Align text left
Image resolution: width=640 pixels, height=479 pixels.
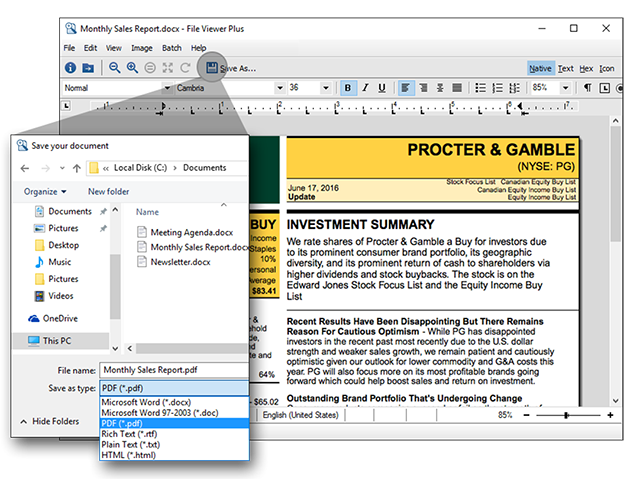click(406, 88)
